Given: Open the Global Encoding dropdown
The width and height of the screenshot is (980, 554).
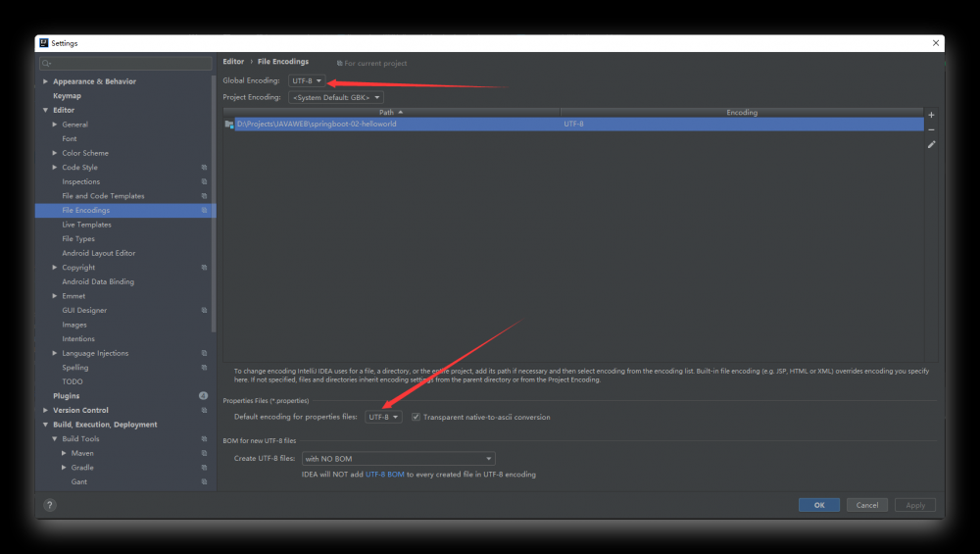Looking at the screenshot, I should click(307, 80).
